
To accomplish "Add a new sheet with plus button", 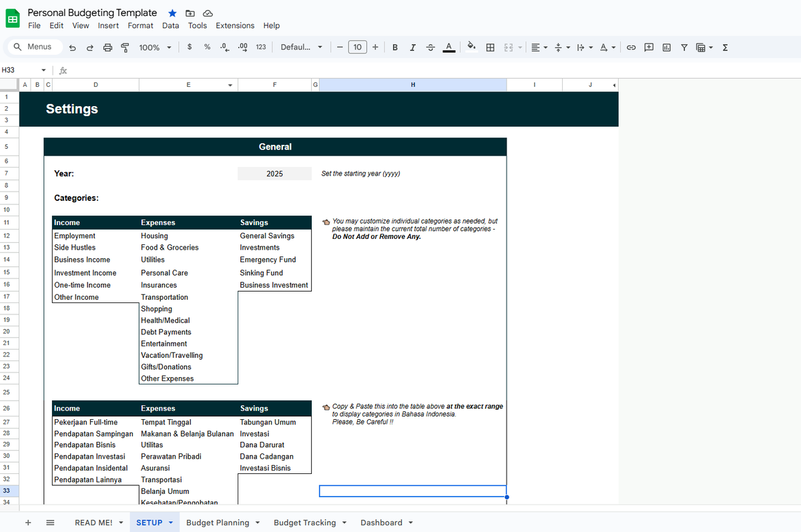I will pyautogui.click(x=28, y=523).
